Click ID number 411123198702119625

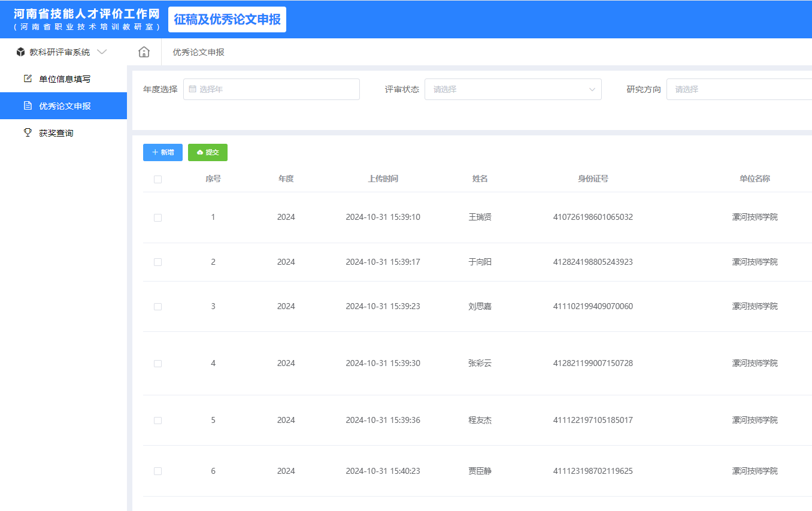[593, 471]
